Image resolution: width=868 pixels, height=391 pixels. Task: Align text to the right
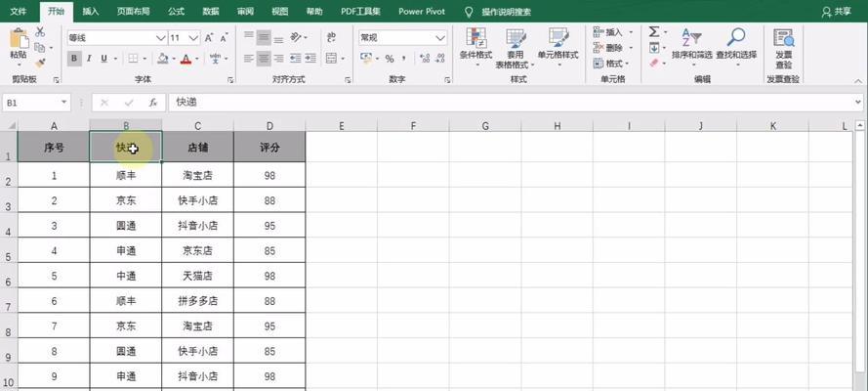coord(278,58)
